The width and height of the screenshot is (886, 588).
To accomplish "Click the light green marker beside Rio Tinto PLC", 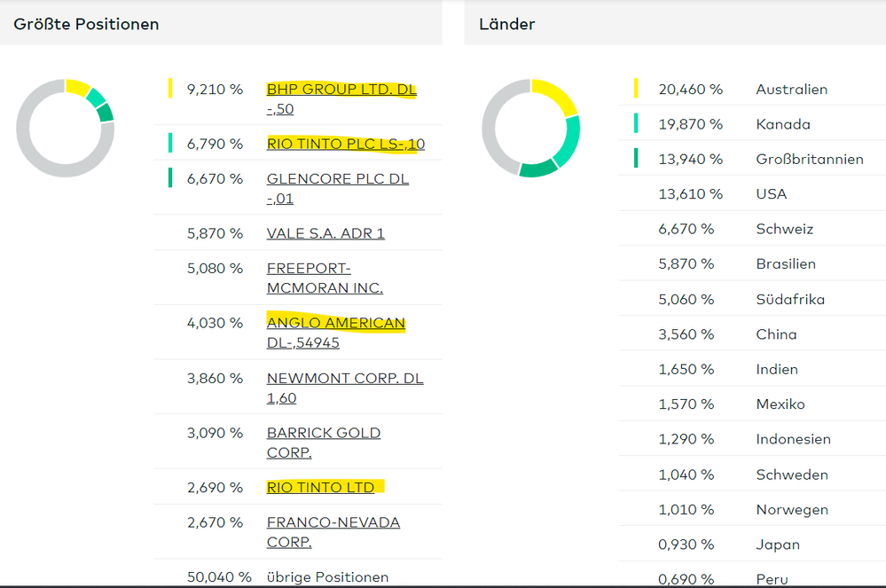I will [x=170, y=143].
